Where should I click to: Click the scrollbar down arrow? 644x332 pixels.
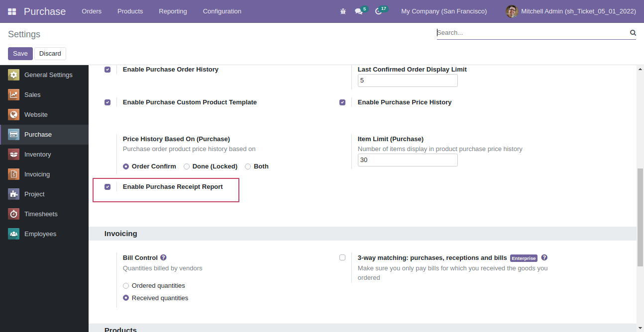pyautogui.click(x=640, y=328)
